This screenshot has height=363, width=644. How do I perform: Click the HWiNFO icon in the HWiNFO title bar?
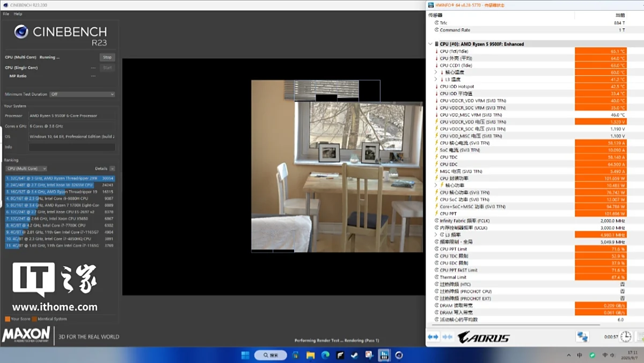430,4
